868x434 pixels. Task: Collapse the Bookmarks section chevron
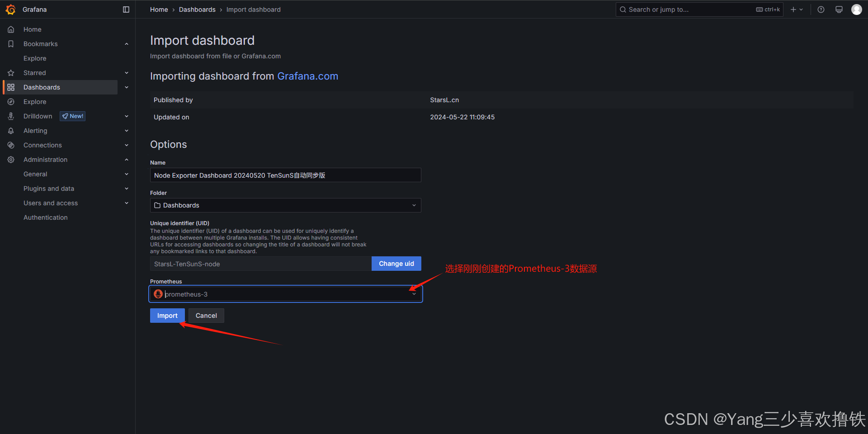click(x=127, y=44)
